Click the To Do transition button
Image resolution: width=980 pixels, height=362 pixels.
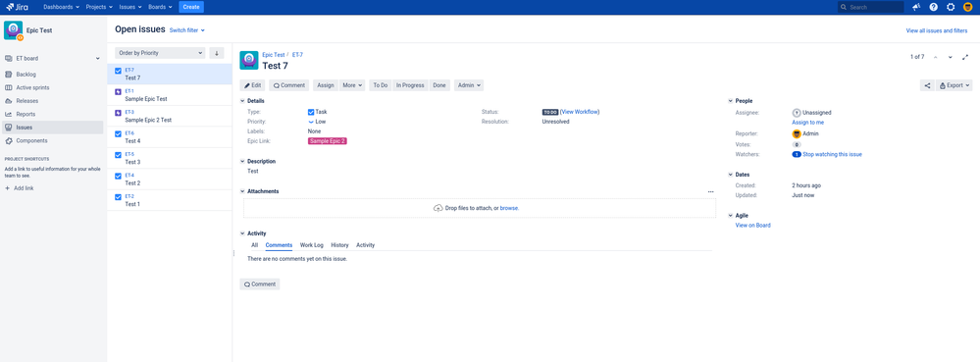380,85
